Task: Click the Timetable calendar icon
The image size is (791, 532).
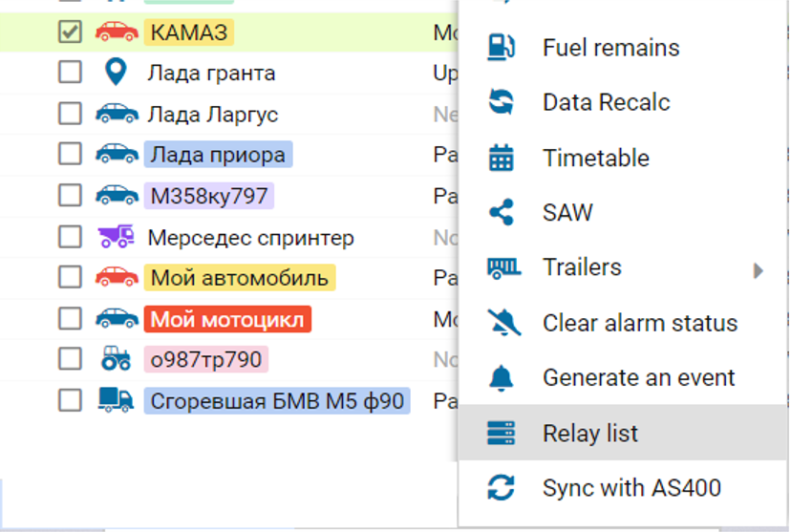Action: click(502, 158)
